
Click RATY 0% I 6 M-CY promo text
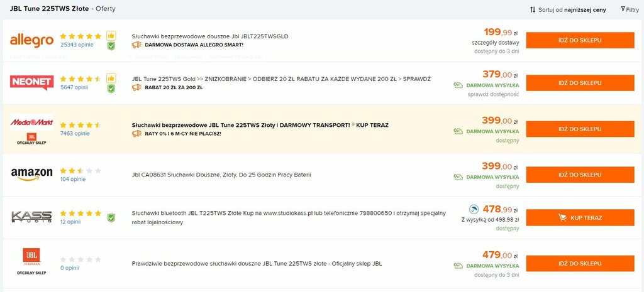tap(183, 134)
